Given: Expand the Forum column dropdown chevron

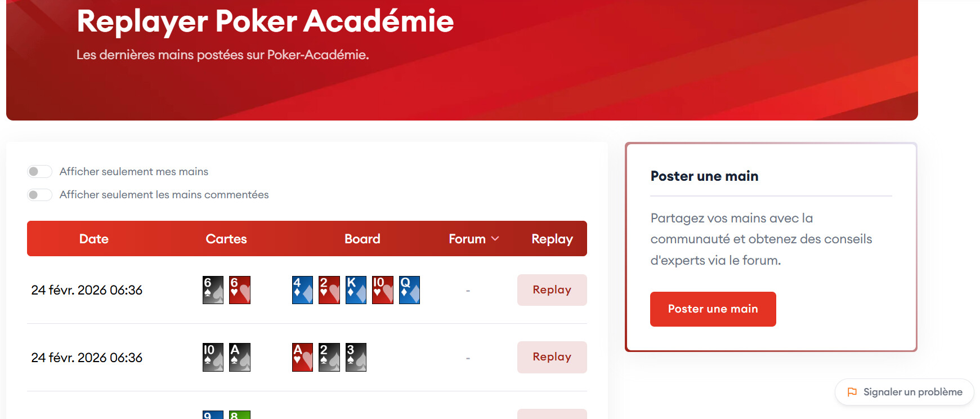Looking at the screenshot, I should (495, 239).
